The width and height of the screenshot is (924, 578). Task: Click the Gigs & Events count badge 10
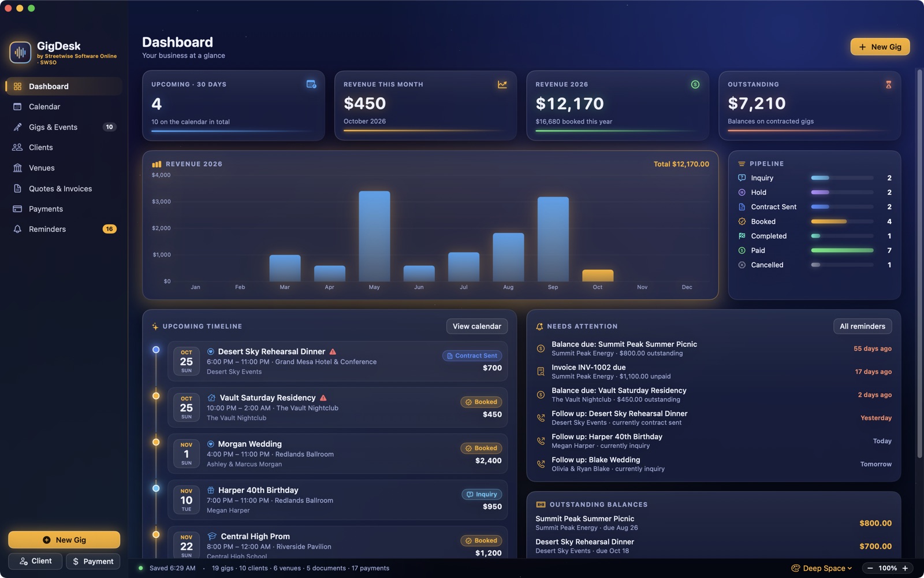(109, 127)
